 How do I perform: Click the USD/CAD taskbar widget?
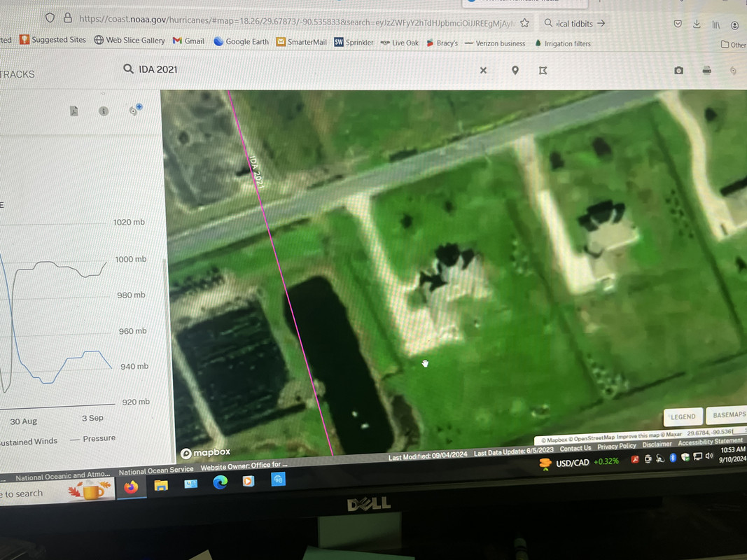[579, 463]
